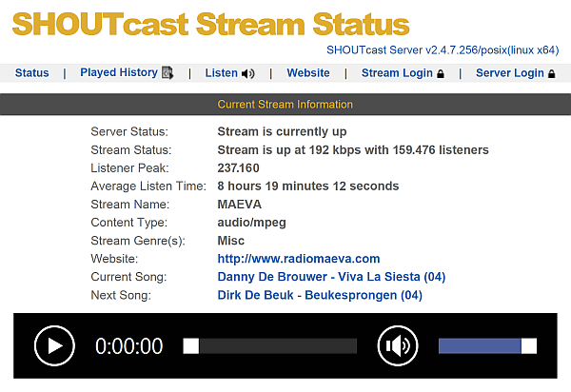The height and width of the screenshot is (392, 571).
Task: Start playback with the play button
Action: (54, 345)
